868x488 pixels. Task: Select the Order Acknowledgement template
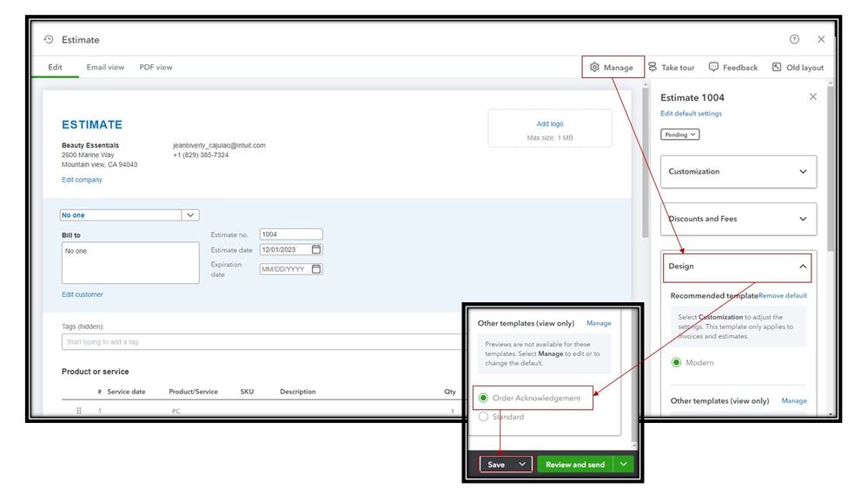pos(483,398)
